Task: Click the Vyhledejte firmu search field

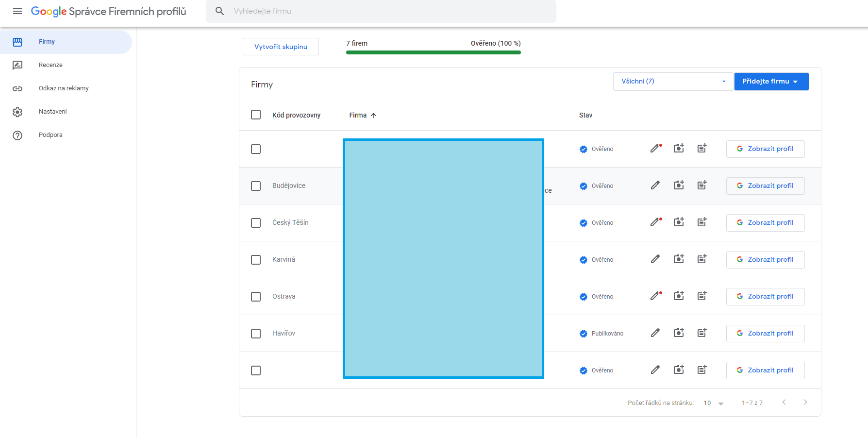Action: click(381, 11)
